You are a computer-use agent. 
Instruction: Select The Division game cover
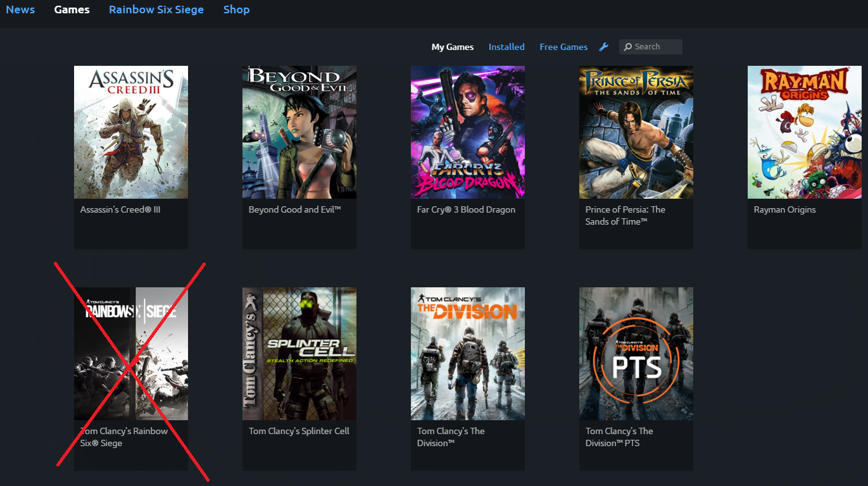(468, 354)
